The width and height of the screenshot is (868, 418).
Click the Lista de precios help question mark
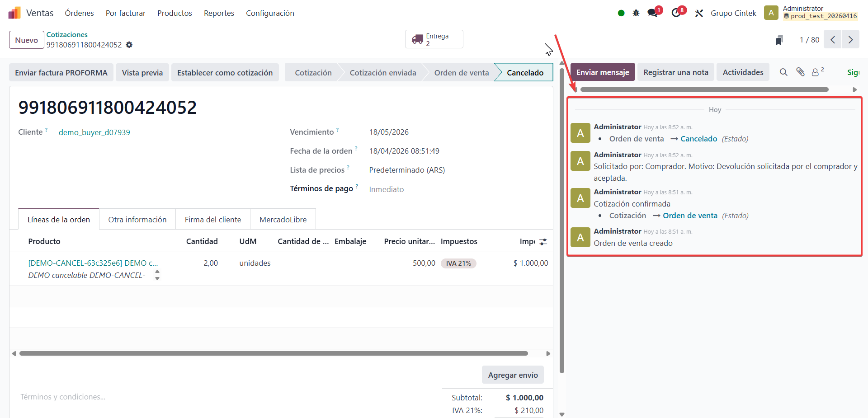tap(348, 168)
